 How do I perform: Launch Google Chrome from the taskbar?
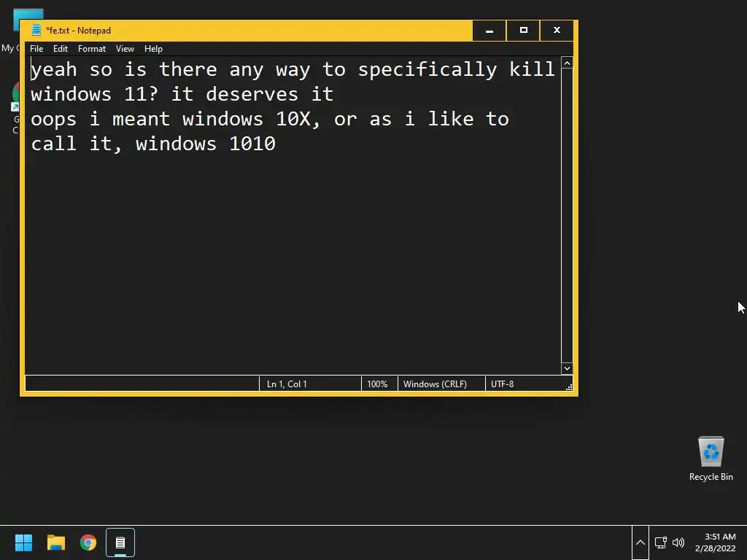tap(88, 542)
